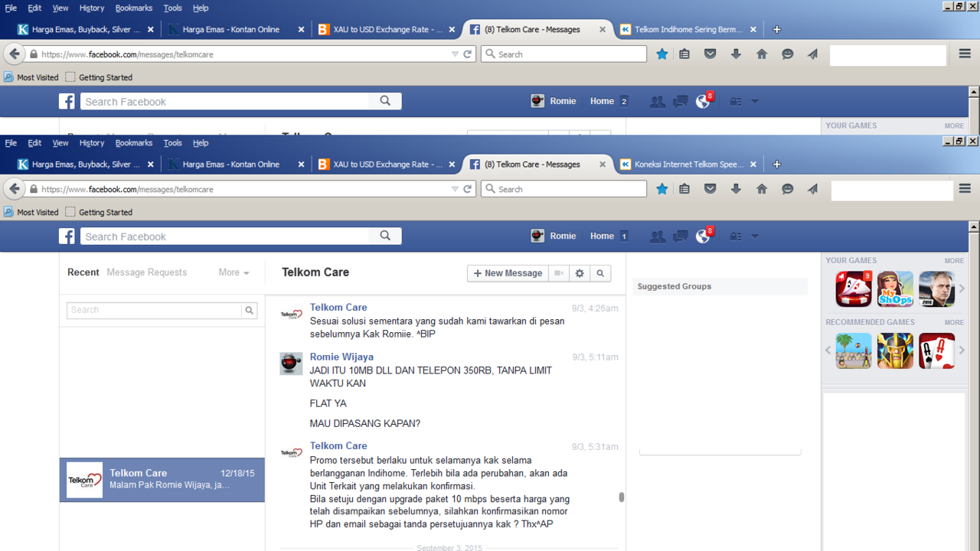Image resolution: width=980 pixels, height=551 pixels.
Task: Open the Romie Wijaya sender name link
Action: tap(341, 357)
